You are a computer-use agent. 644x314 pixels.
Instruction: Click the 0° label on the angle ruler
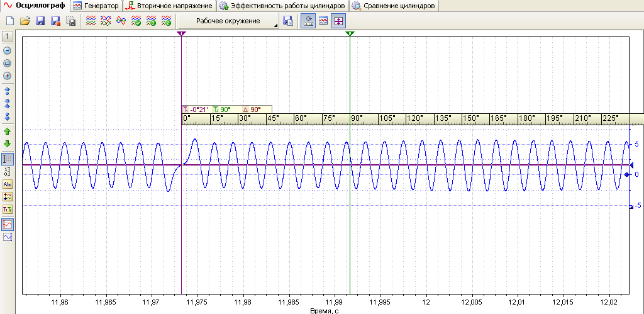(x=187, y=118)
